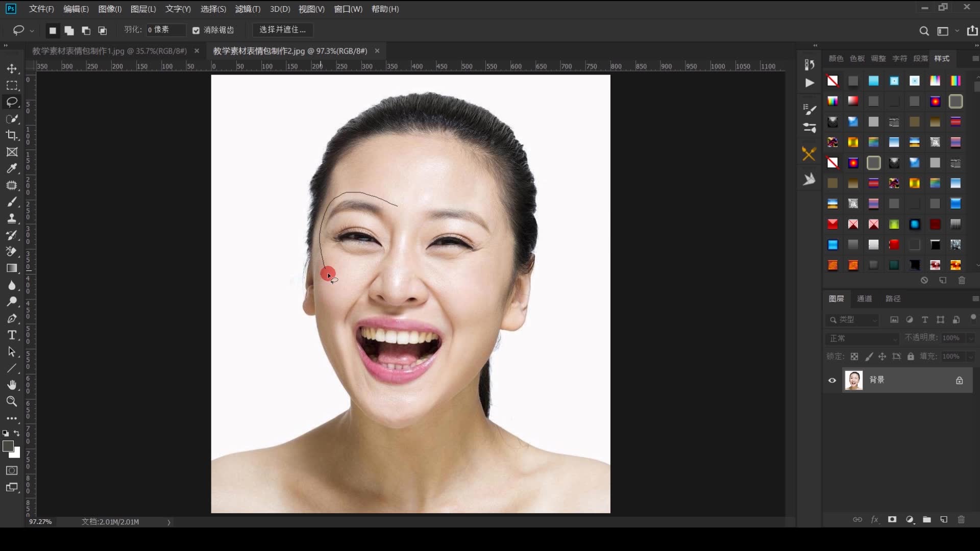This screenshot has height=551, width=980.
Task: Open the opacity (不透明度) dropdown arrow
Action: (971, 338)
